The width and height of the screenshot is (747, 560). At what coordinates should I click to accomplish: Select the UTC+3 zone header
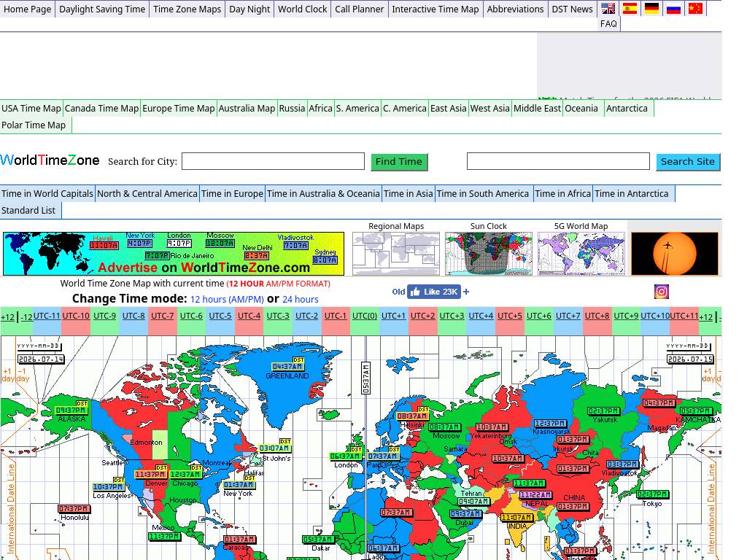click(452, 316)
